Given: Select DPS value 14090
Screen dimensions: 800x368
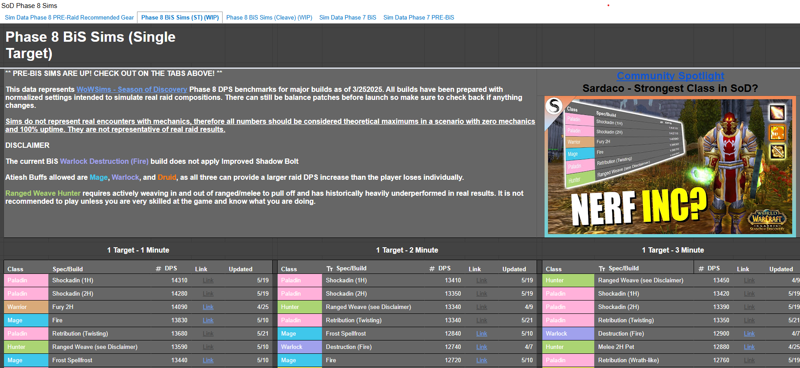Looking at the screenshot, I should click(x=179, y=307).
